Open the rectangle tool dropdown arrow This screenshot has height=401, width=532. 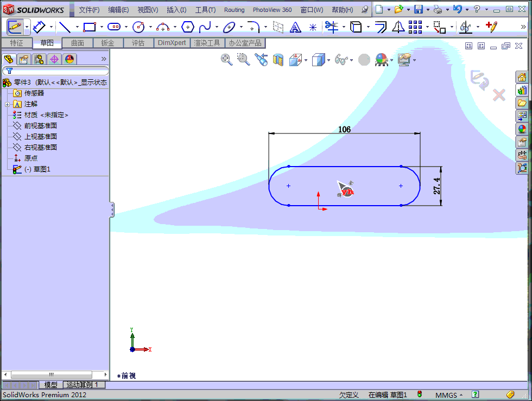coord(102,27)
